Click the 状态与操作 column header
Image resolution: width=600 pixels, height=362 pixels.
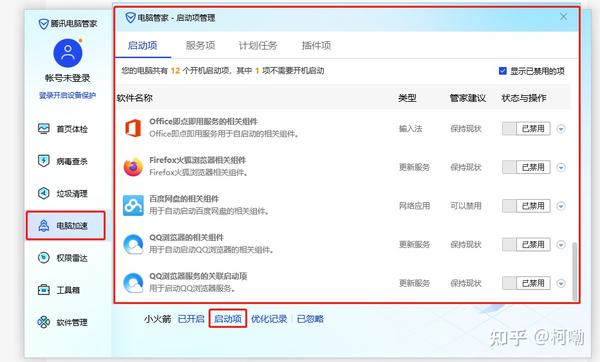pos(524,98)
